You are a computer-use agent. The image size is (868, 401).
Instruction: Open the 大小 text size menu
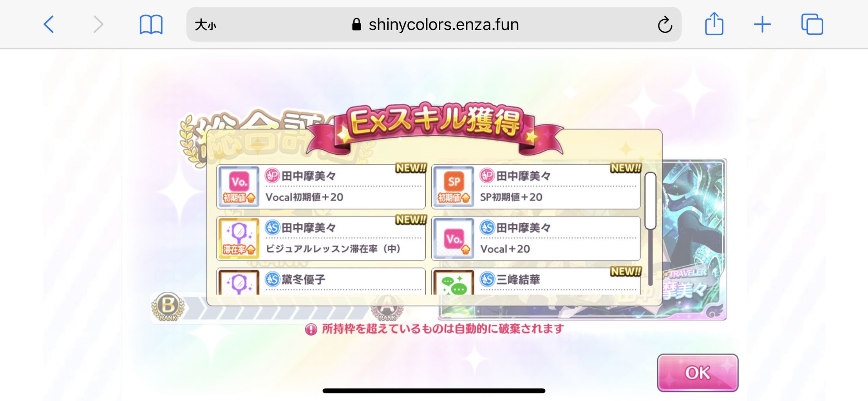click(206, 25)
